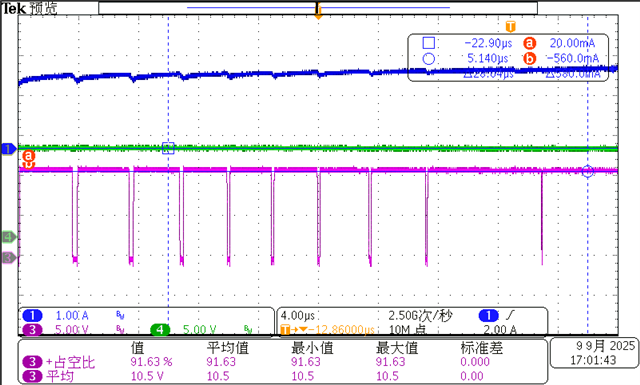This screenshot has width=640, height=385.
Task: Click the red b badge in cursor readout
Action: (529, 59)
